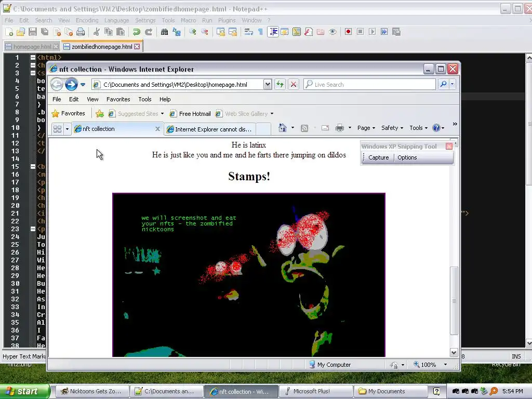Click Print icon in Notepad++ toolbar
Image resolution: width=532 pixels, height=399 pixels.
pos(81,32)
